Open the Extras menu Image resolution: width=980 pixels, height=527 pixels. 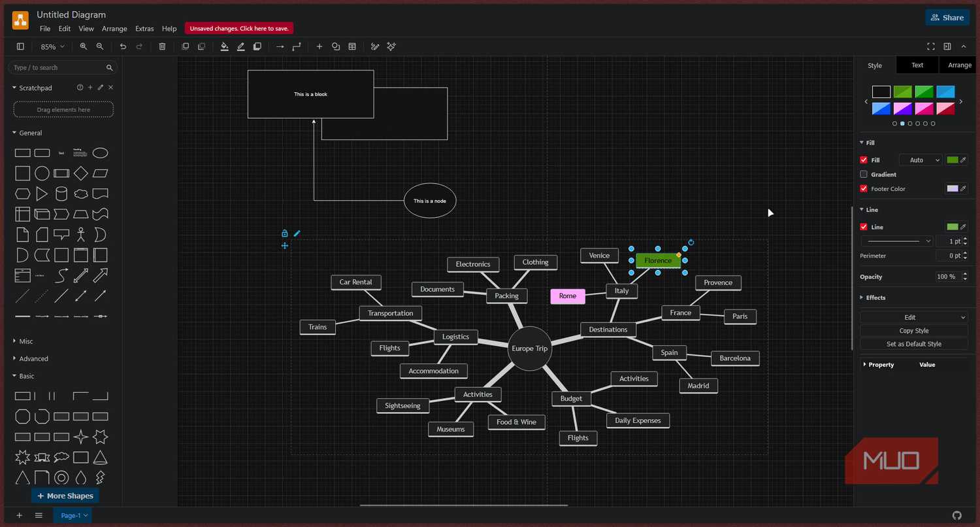[x=144, y=29]
